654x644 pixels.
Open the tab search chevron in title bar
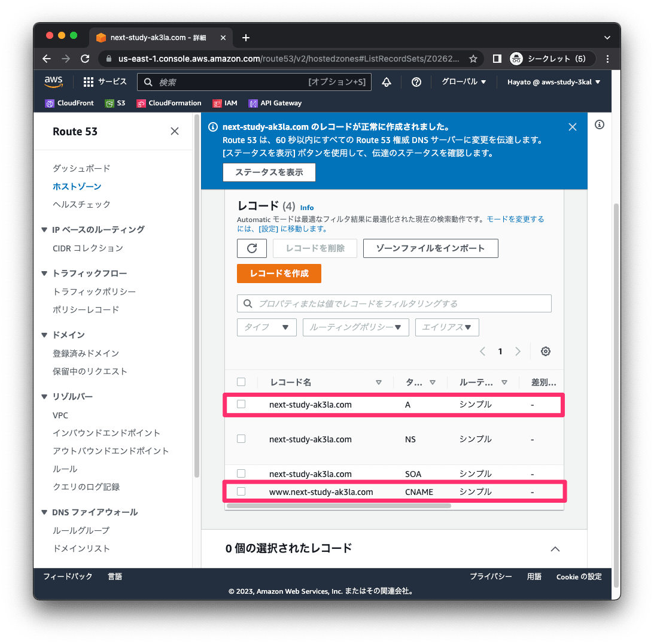607,38
